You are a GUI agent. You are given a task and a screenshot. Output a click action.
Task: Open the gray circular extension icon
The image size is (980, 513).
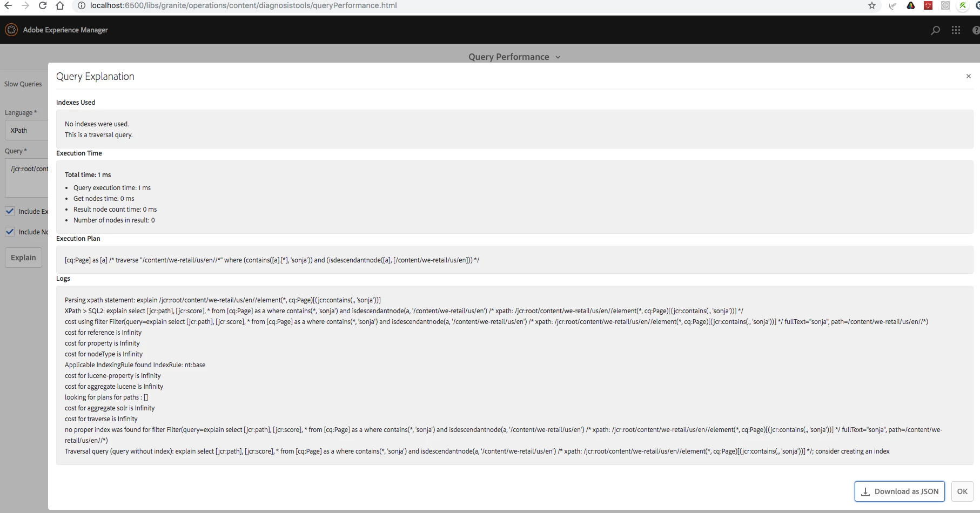click(x=945, y=5)
